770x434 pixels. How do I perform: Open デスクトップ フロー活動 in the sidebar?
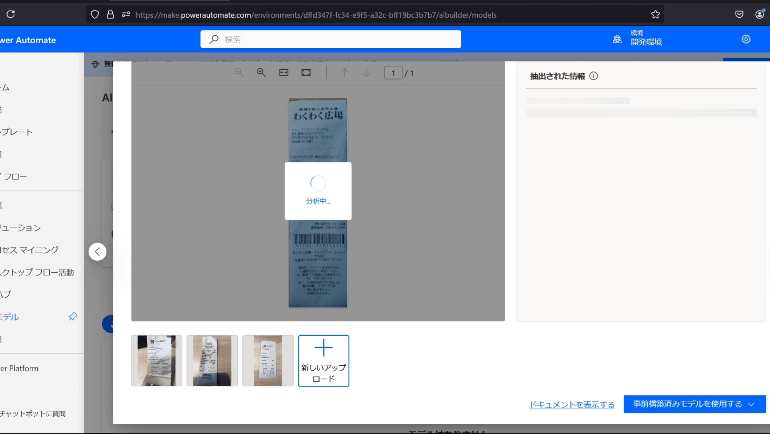tap(38, 272)
